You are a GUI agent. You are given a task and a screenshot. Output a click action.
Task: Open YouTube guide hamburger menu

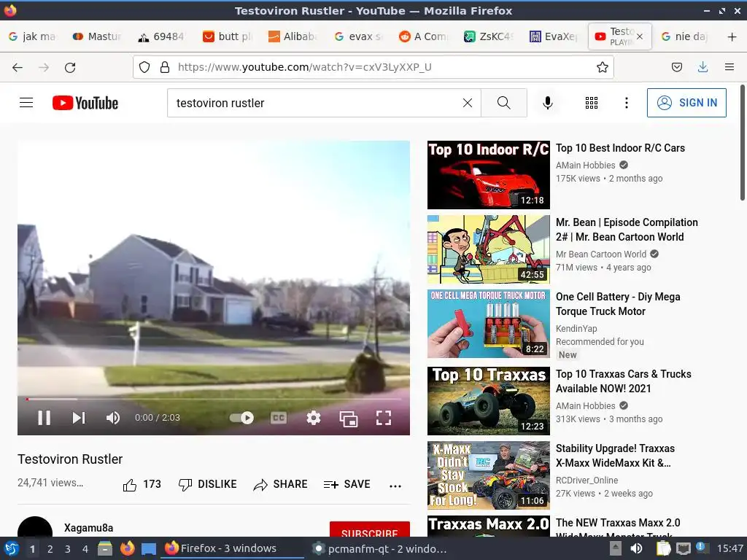pyautogui.click(x=26, y=102)
